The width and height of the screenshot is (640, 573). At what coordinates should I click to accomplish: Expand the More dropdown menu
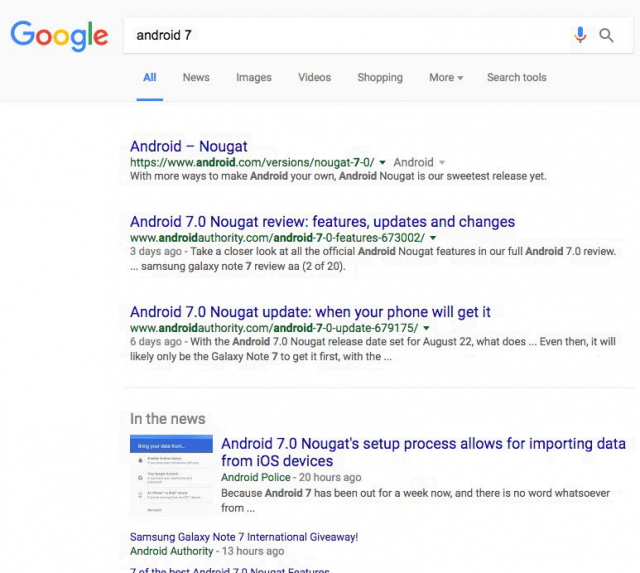pyautogui.click(x=446, y=77)
